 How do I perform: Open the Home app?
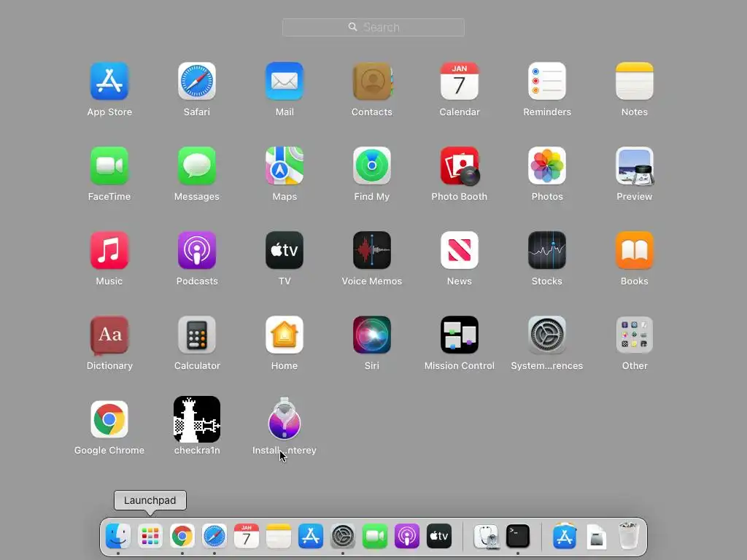click(285, 335)
